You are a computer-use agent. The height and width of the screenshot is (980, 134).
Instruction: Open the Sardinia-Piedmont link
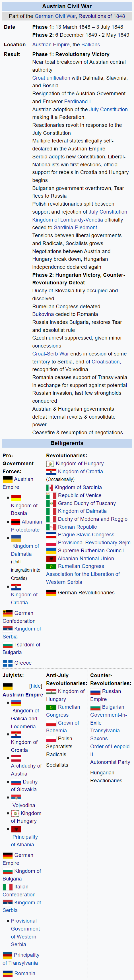(75, 228)
